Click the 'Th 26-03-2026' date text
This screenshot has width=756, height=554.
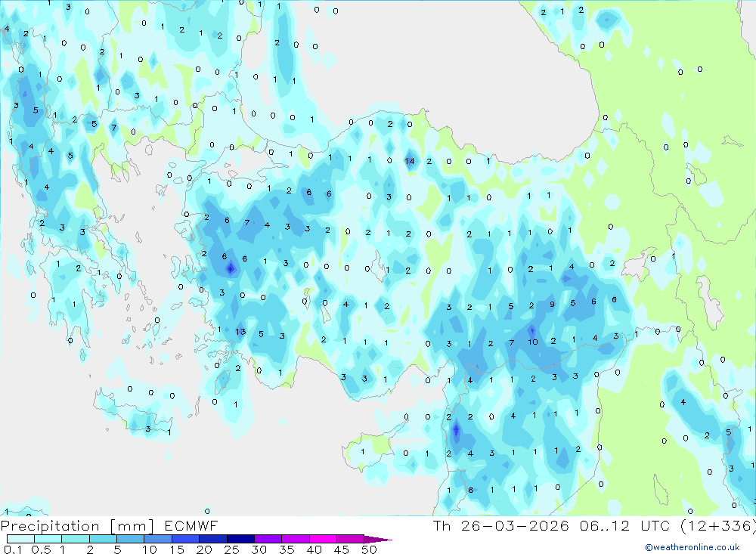pos(500,525)
